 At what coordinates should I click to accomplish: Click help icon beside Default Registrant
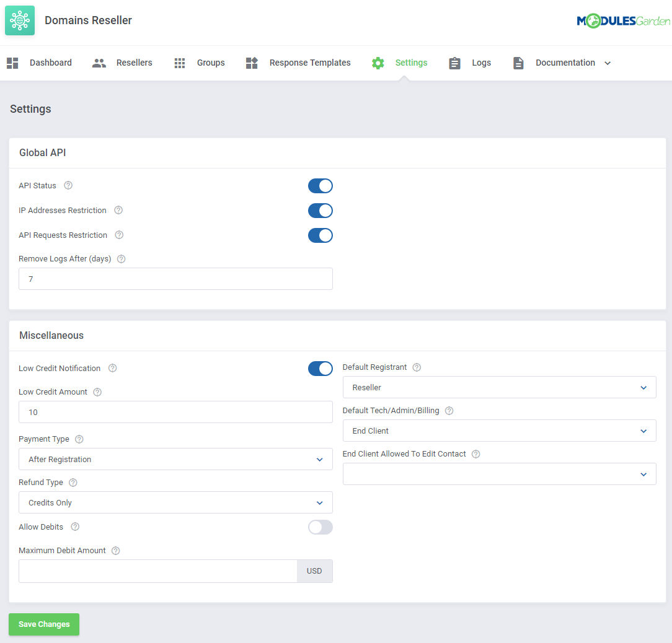(417, 367)
